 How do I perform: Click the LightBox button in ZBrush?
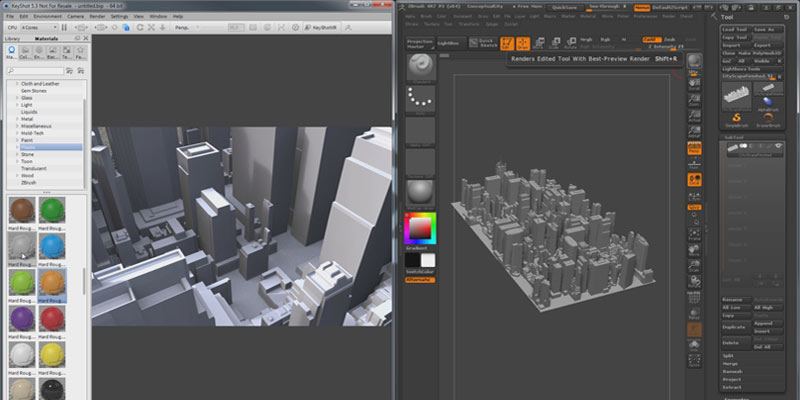(452, 43)
